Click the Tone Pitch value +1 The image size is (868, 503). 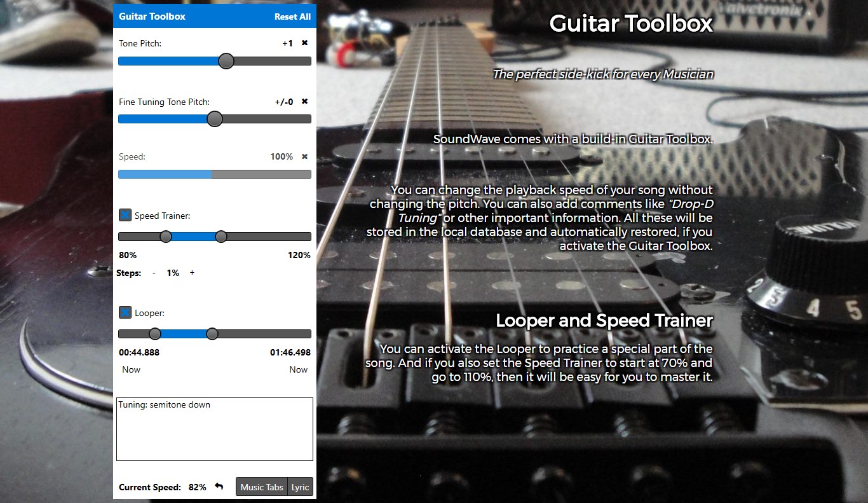[288, 43]
